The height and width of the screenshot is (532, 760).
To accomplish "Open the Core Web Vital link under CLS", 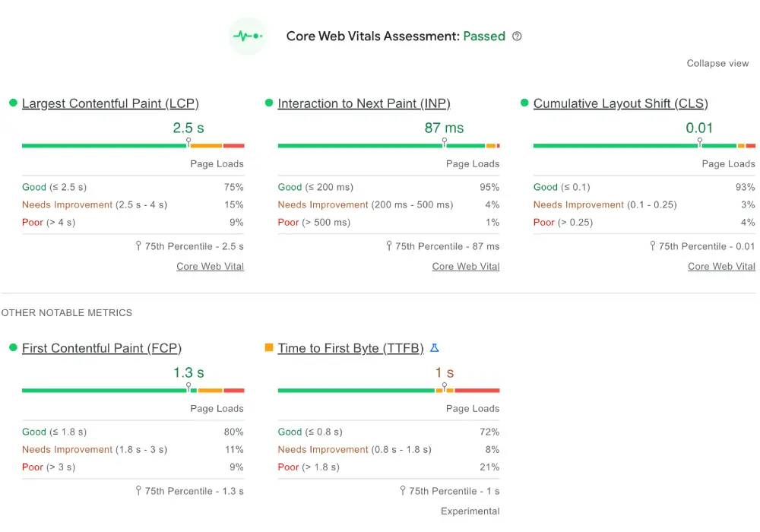I will (721, 266).
